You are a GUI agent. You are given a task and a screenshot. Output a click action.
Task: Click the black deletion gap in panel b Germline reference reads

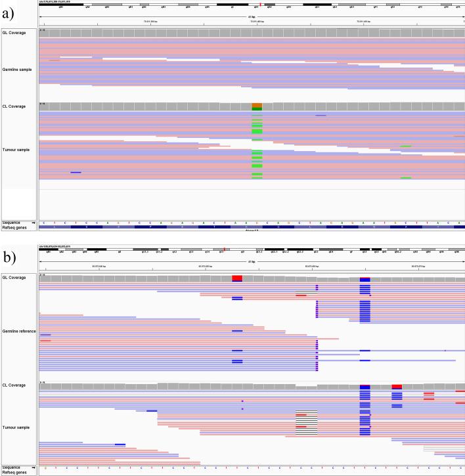(x=307, y=292)
